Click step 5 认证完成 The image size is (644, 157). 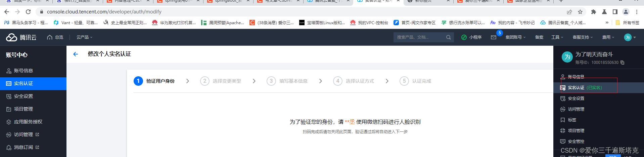[x=415, y=81]
